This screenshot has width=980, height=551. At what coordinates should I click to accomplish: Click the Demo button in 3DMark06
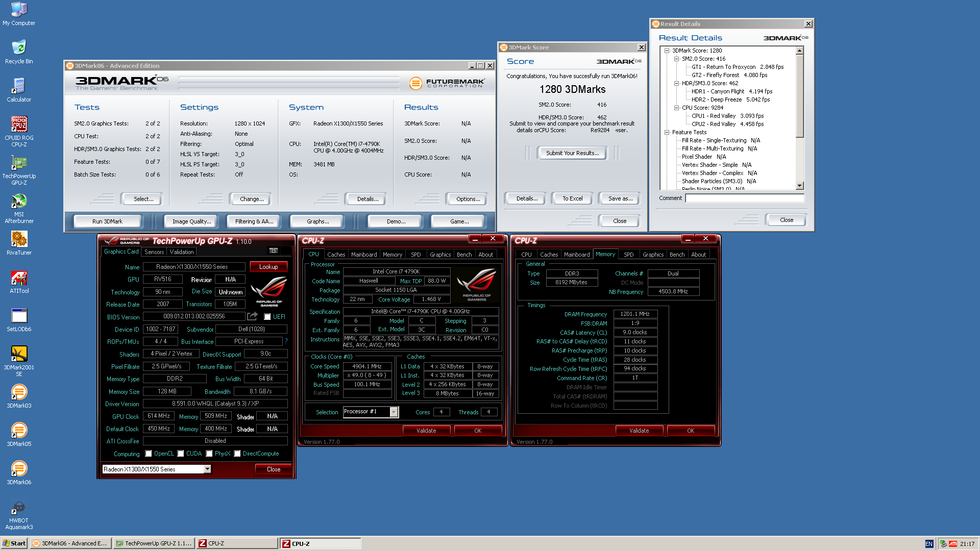pyautogui.click(x=396, y=221)
